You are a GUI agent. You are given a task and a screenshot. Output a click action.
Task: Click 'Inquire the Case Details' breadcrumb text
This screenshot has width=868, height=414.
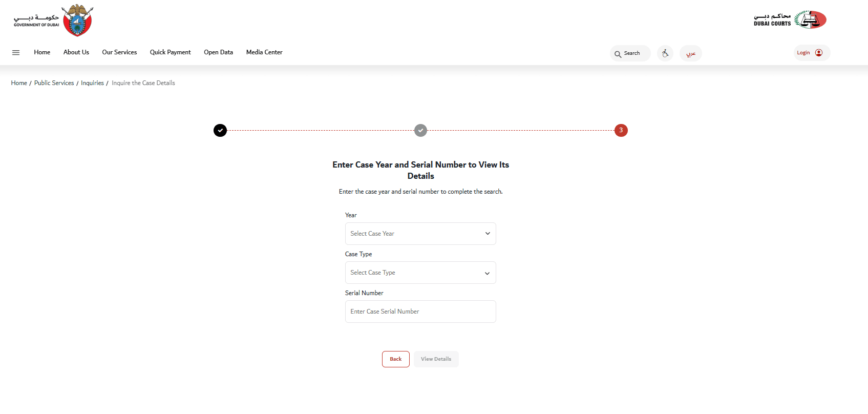(x=143, y=83)
